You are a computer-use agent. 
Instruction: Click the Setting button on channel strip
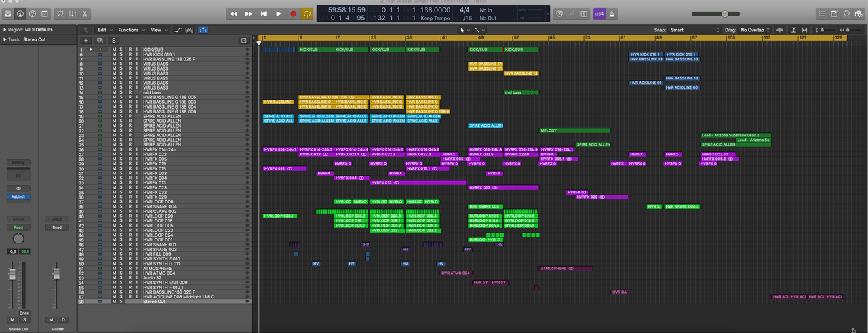click(x=18, y=163)
